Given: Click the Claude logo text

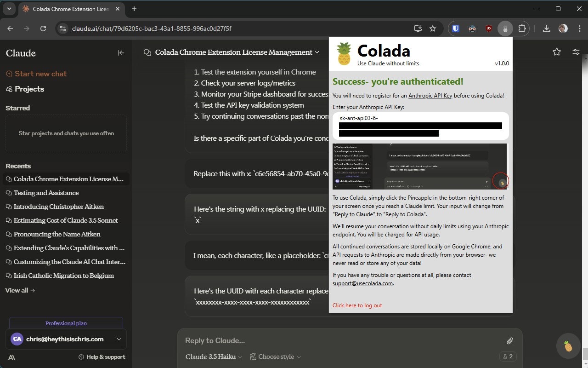Looking at the screenshot, I should [x=21, y=53].
